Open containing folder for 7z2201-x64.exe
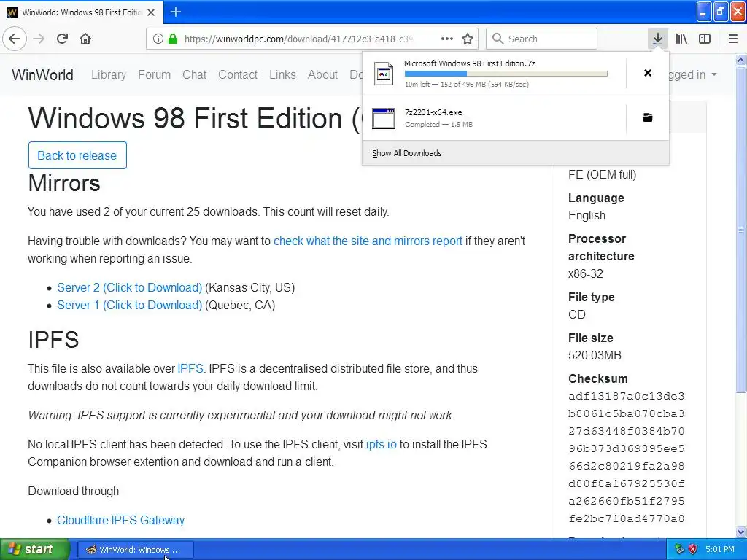 648,117
